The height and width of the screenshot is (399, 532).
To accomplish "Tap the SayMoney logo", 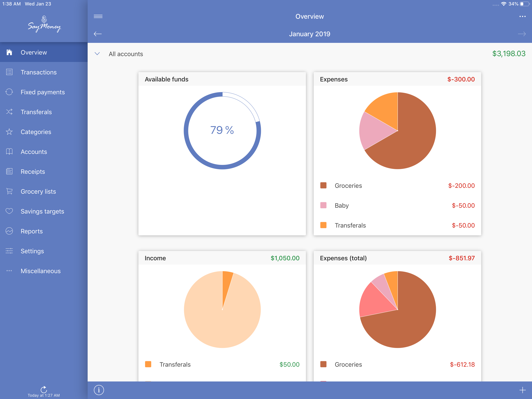I will [x=44, y=24].
